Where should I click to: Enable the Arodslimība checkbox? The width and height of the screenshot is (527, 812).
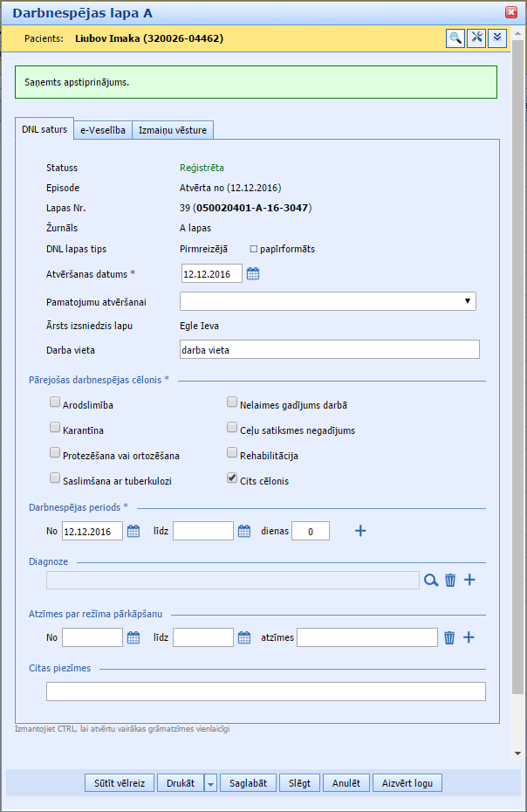click(x=56, y=403)
